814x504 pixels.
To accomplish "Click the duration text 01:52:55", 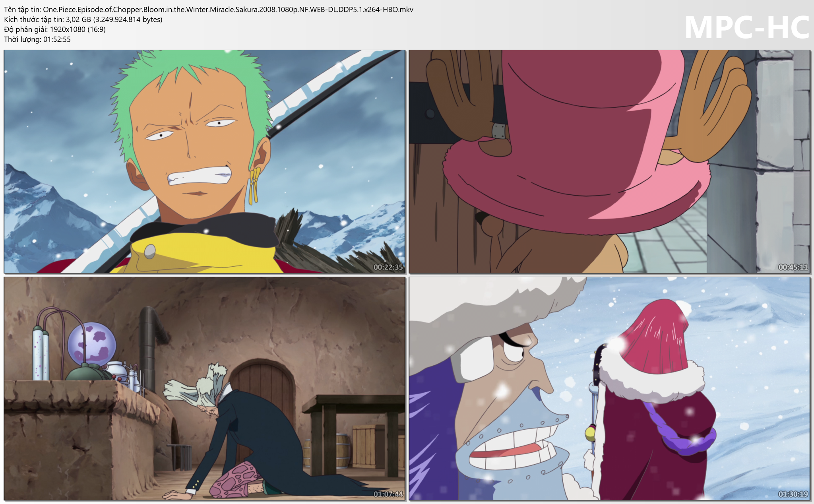I will pos(57,39).
